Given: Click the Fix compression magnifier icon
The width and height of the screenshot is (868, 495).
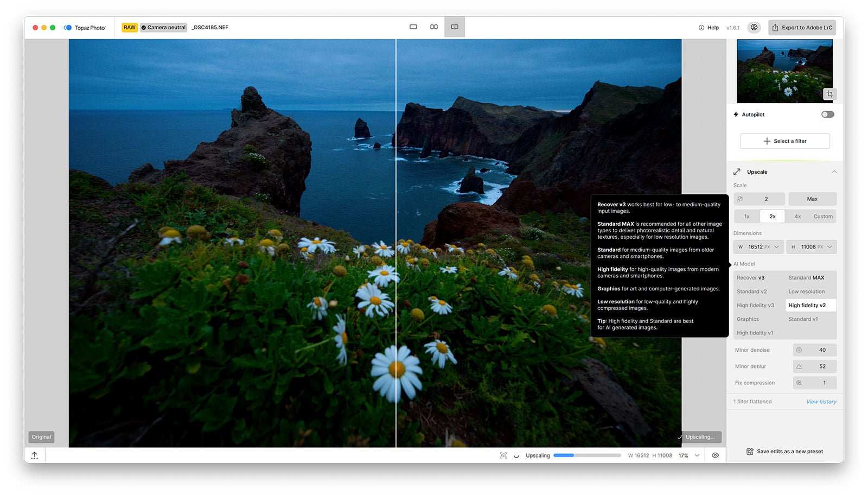Looking at the screenshot, I should tap(799, 383).
